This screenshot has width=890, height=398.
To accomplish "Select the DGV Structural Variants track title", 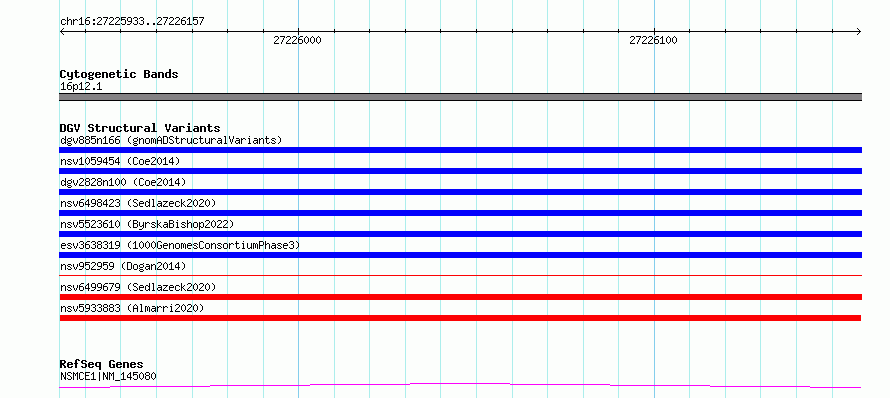I will click(140, 128).
